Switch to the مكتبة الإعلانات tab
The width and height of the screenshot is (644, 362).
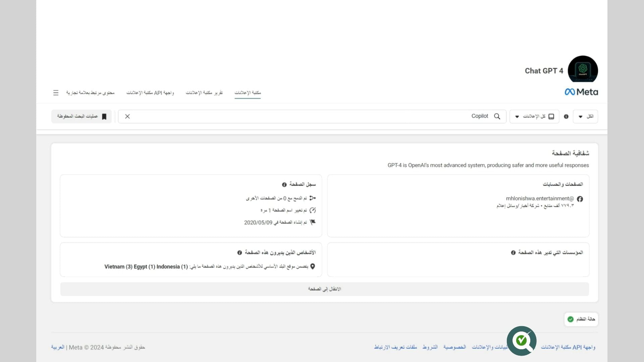(248, 93)
